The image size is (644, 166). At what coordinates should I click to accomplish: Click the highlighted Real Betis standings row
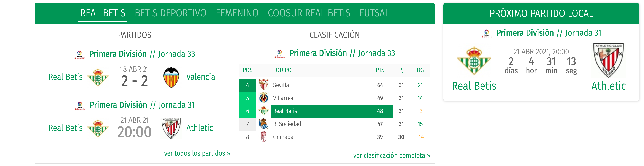(335, 111)
